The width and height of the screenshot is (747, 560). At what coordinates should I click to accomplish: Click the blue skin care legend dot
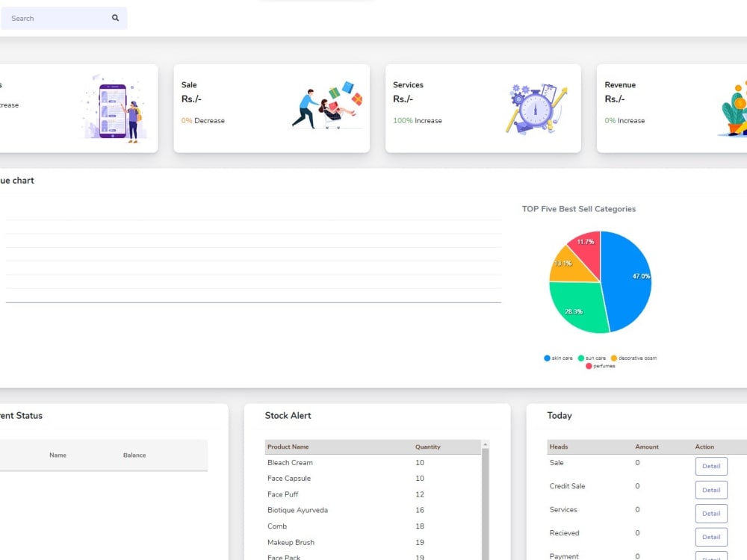point(546,358)
